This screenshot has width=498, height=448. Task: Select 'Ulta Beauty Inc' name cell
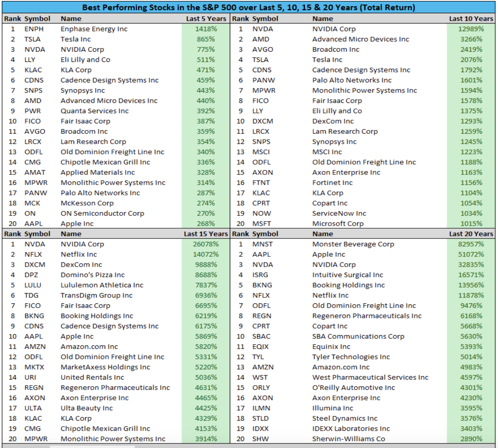(87, 408)
